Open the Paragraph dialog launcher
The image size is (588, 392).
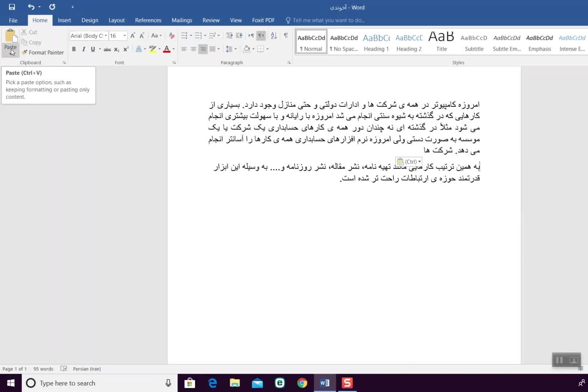coord(289,63)
